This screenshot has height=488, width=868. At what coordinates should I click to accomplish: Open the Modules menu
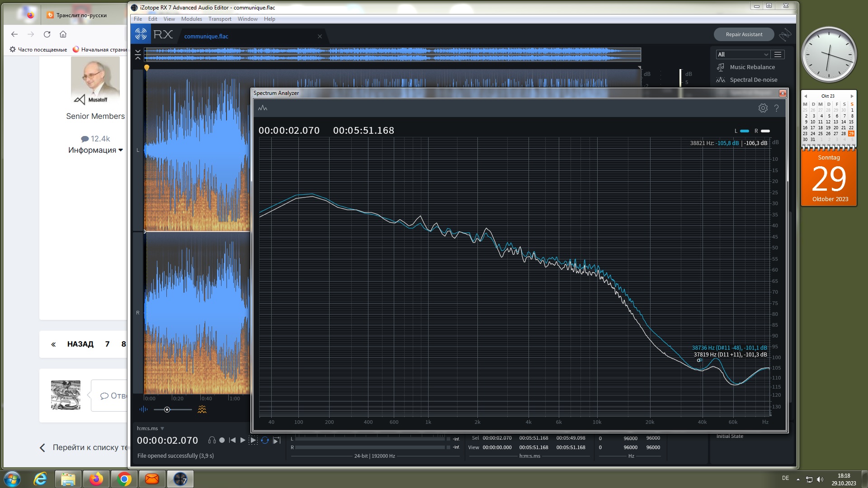click(191, 19)
